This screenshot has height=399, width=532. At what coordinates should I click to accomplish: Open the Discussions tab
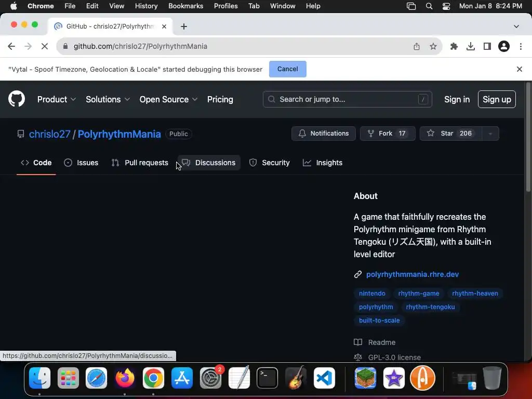coord(209,163)
